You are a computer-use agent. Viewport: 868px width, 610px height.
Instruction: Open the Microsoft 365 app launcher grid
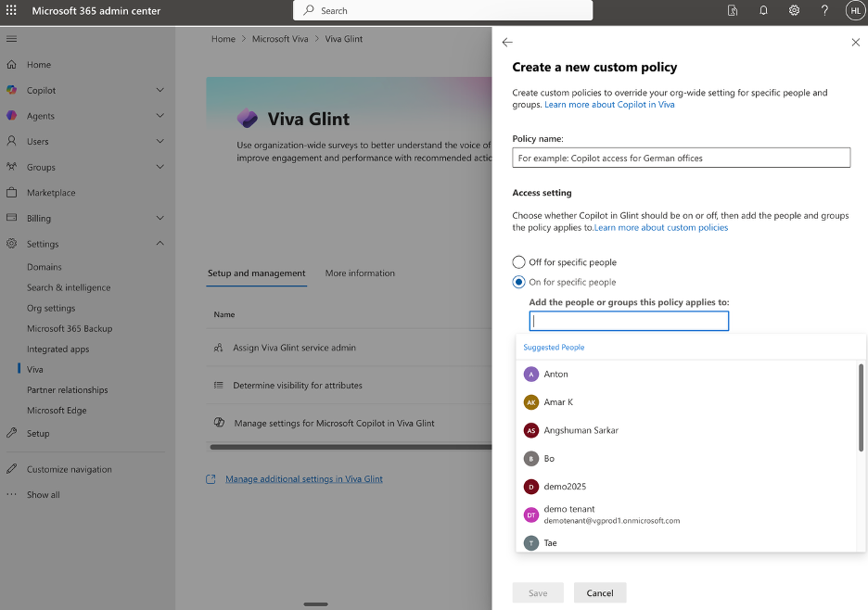10,11
